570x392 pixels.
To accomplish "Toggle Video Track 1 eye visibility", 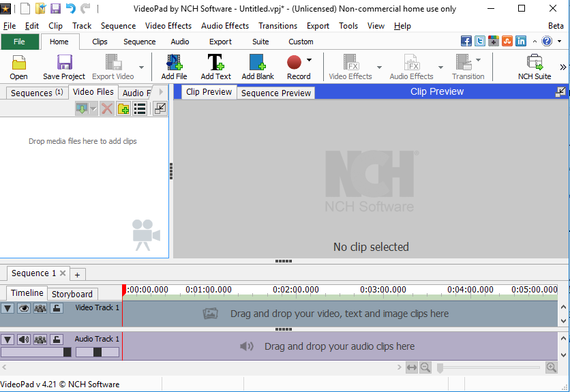I will point(24,308).
